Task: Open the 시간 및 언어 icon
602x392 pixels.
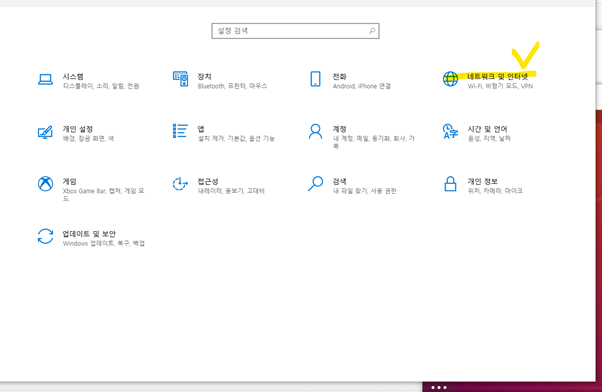Action: 450,131
